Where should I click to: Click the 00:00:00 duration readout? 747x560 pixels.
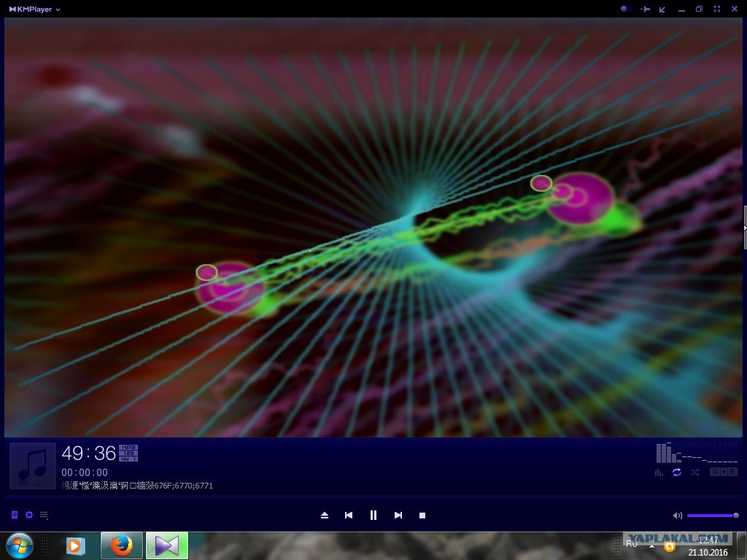click(x=85, y=472)
